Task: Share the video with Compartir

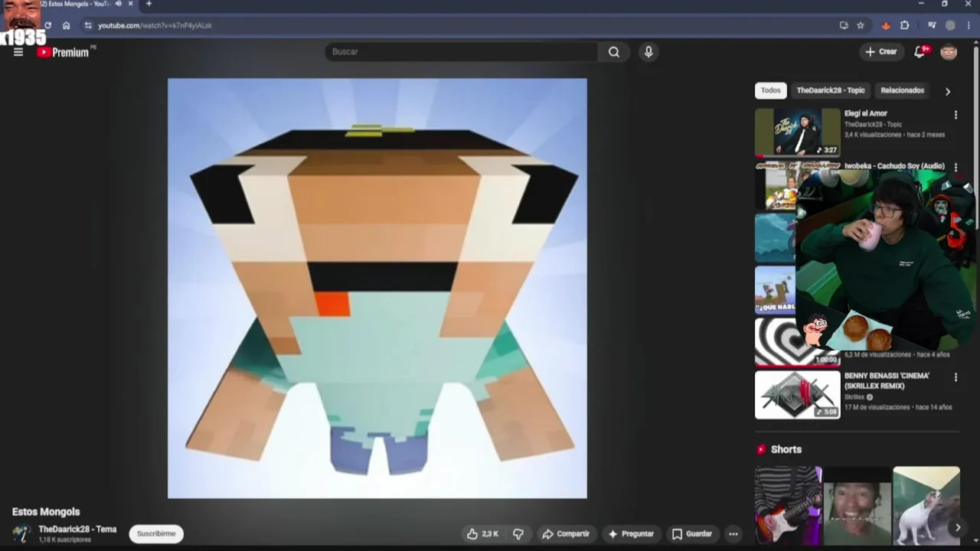Action: tap(566, 534)
